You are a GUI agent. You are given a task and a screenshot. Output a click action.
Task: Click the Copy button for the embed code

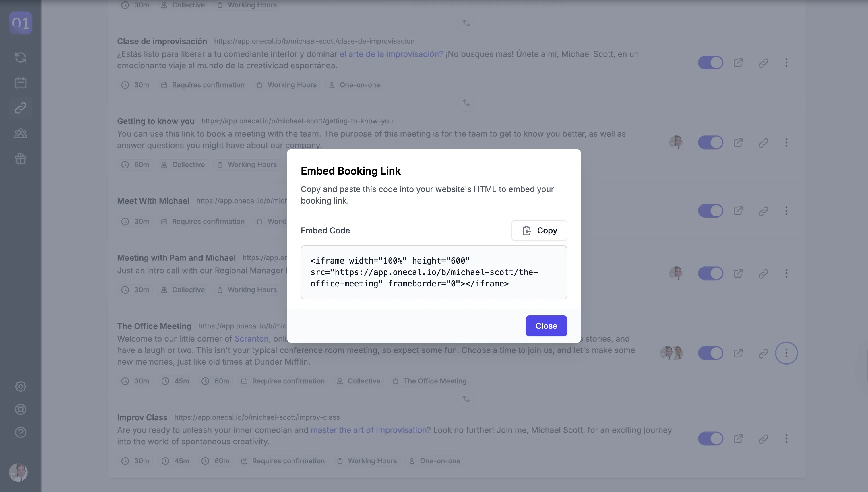(539, 230)
